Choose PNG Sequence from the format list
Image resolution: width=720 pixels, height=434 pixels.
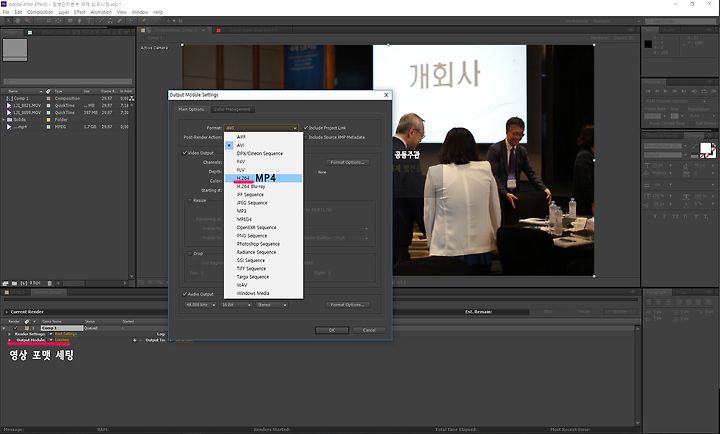263,236
